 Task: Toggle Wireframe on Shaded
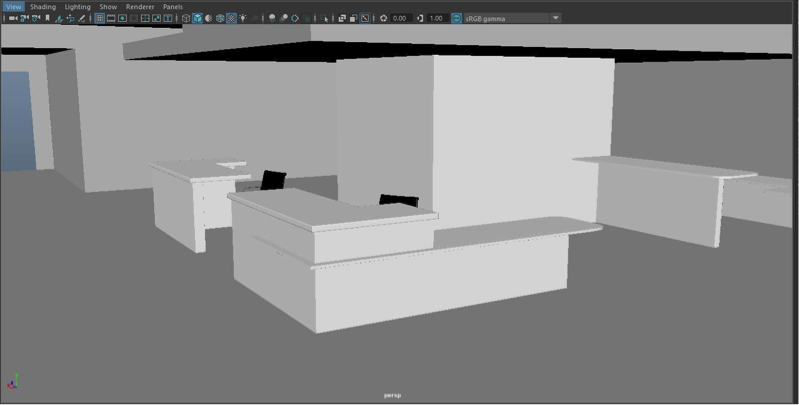click(x=220, y=18)
